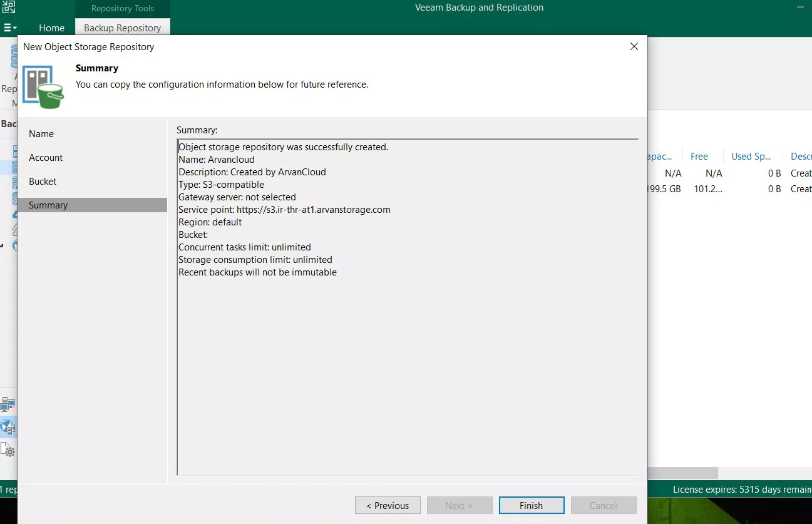Click the horizontal scrollbar under repository list

[682, 473]
